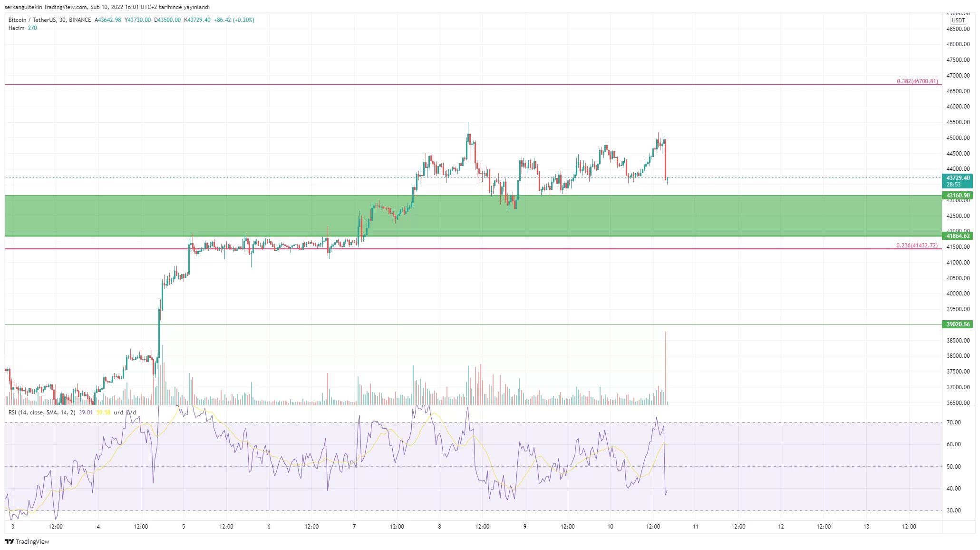Click the RSI value 39.01 in purple
Viewport: 980px width, 550px height.
(x=86, y=412)
